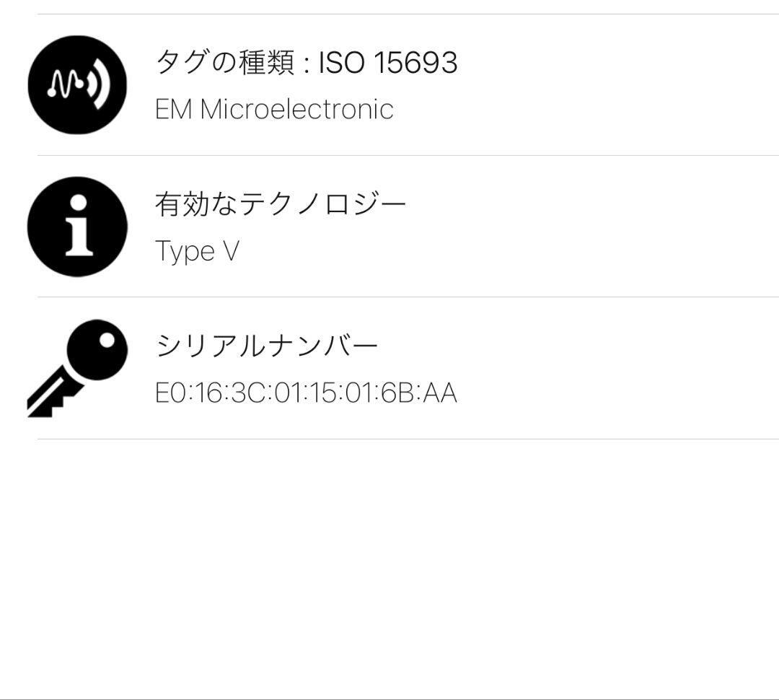This screenshot has width=779, height=700.
Task: Open the 有効なテクノロジー entry title
Action: [281, 205]
